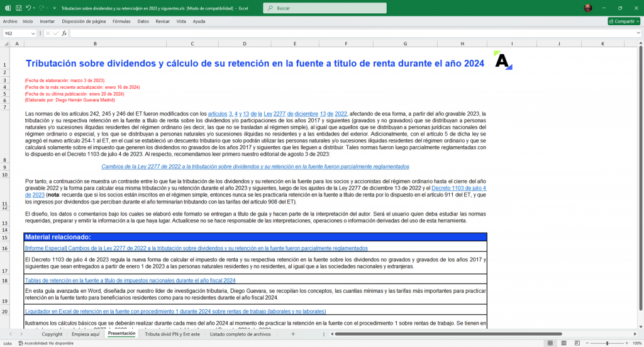Open Informe Especial link in row 16

pos(196,248)
